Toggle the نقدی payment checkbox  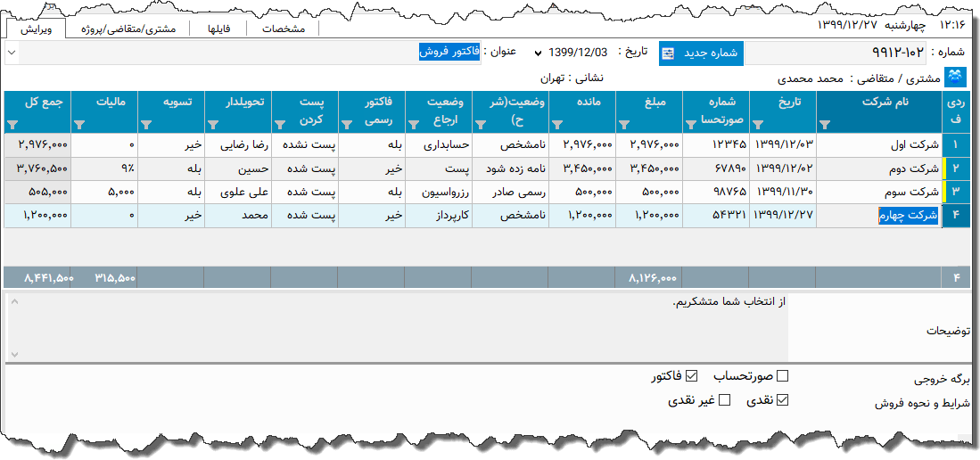point(783,400)
